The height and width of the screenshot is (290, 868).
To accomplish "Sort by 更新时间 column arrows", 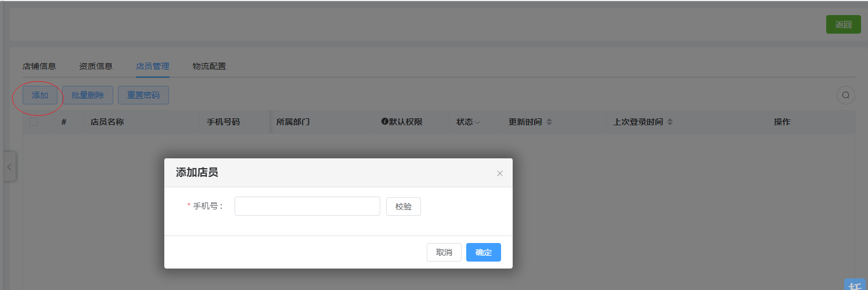I will click(549, 122).
